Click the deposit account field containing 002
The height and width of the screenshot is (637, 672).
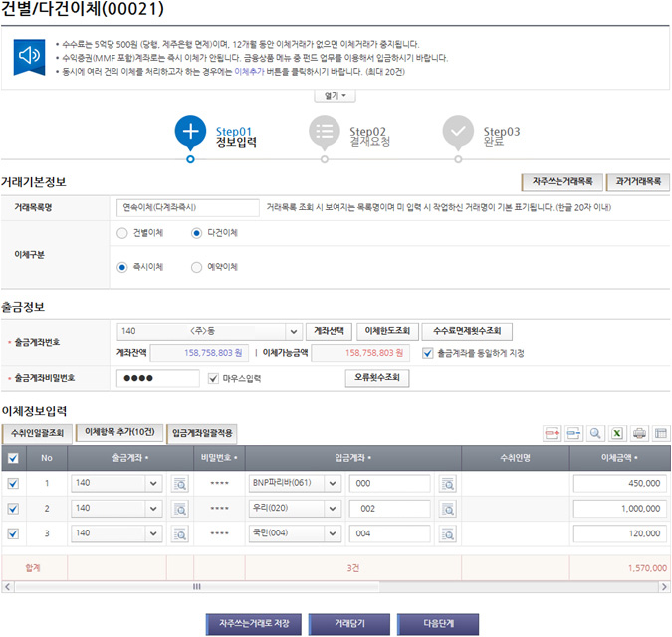(389, 509)
